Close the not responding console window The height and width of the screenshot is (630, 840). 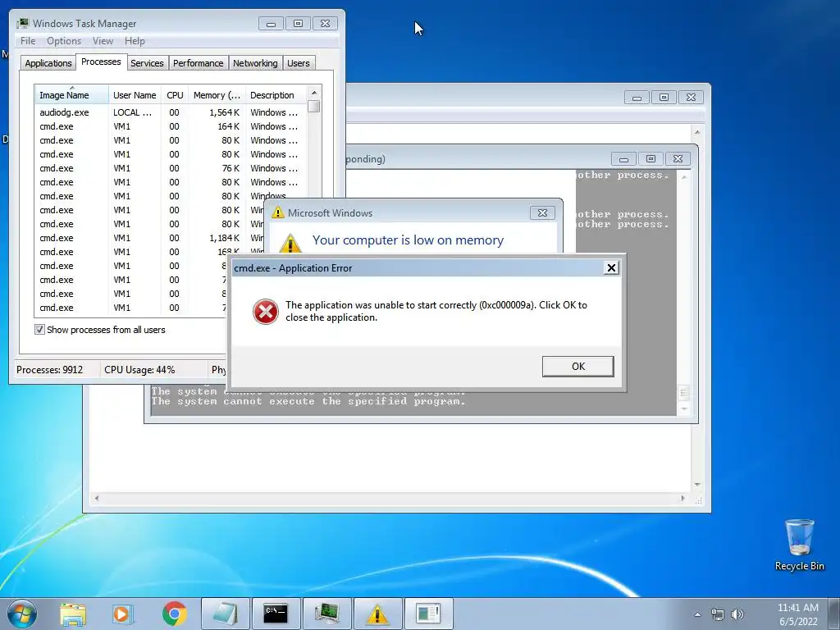click(678, 159)
